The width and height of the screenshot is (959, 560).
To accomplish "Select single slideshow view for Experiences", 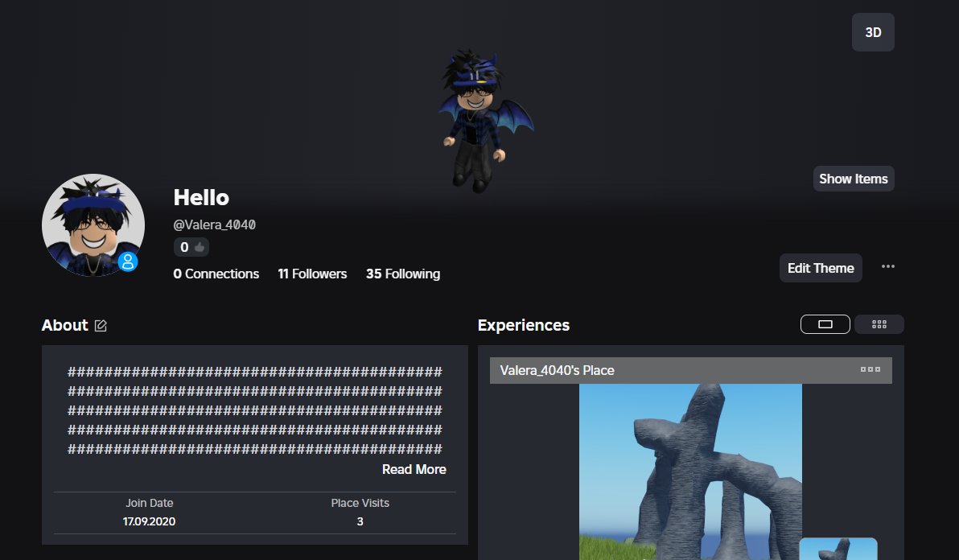I will [825, 324].
